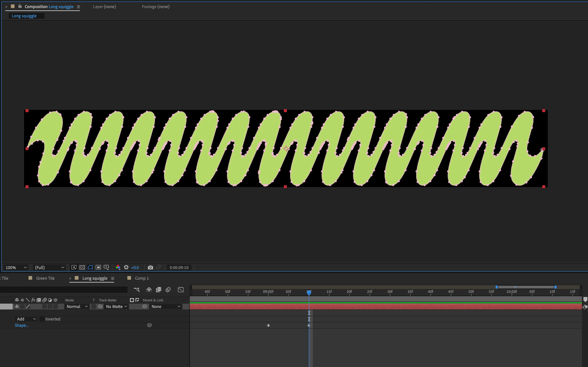Select the mask keyframe at 09:00f
This screenshot has height=367, width=588.
point(268,325)
